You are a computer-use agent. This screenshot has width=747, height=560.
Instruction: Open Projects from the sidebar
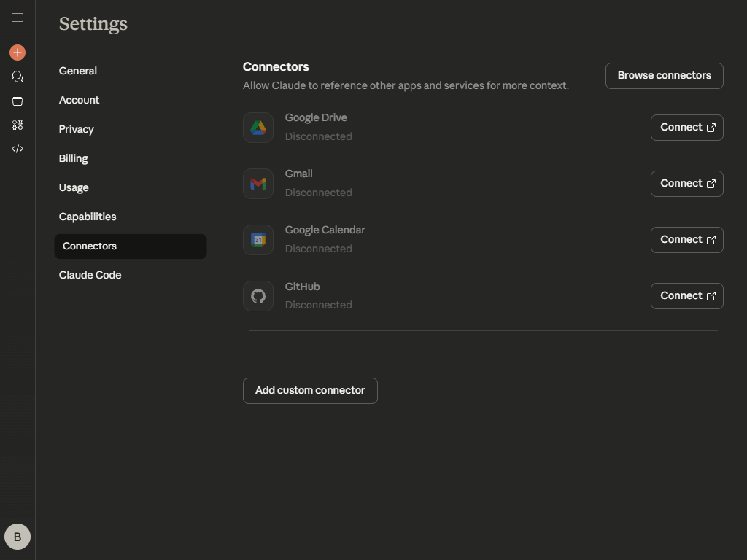18,101
